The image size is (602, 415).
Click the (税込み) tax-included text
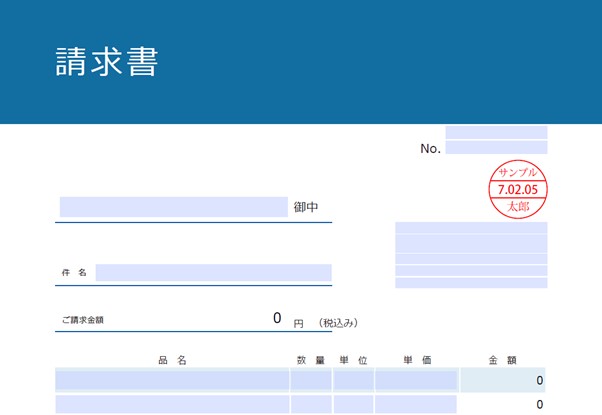(338, 323)
